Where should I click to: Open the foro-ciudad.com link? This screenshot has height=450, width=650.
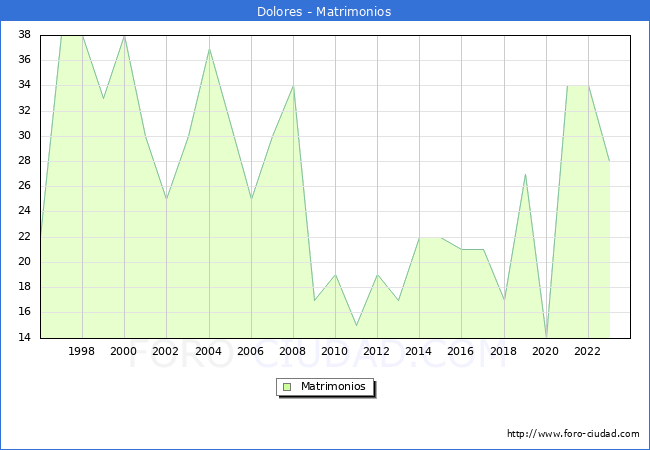point(573,434)
